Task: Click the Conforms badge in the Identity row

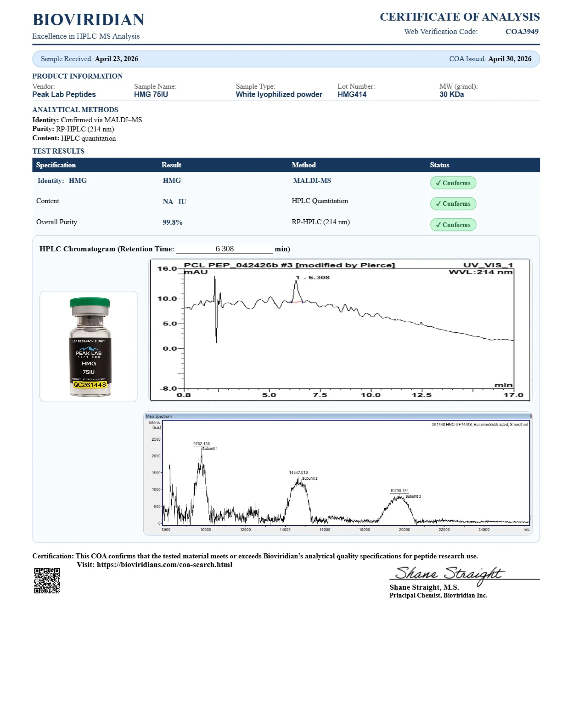Action: click(x=453, y=183)
